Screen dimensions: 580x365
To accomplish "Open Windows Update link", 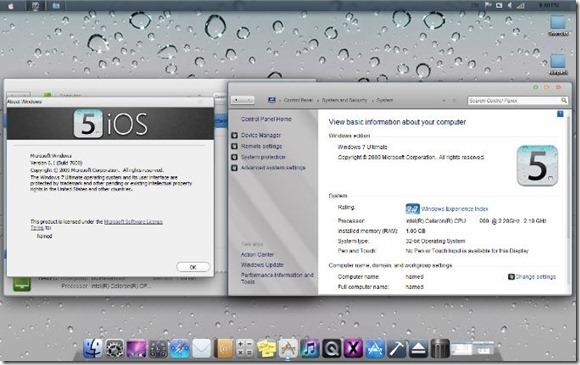I will click(x=262, y=265).
